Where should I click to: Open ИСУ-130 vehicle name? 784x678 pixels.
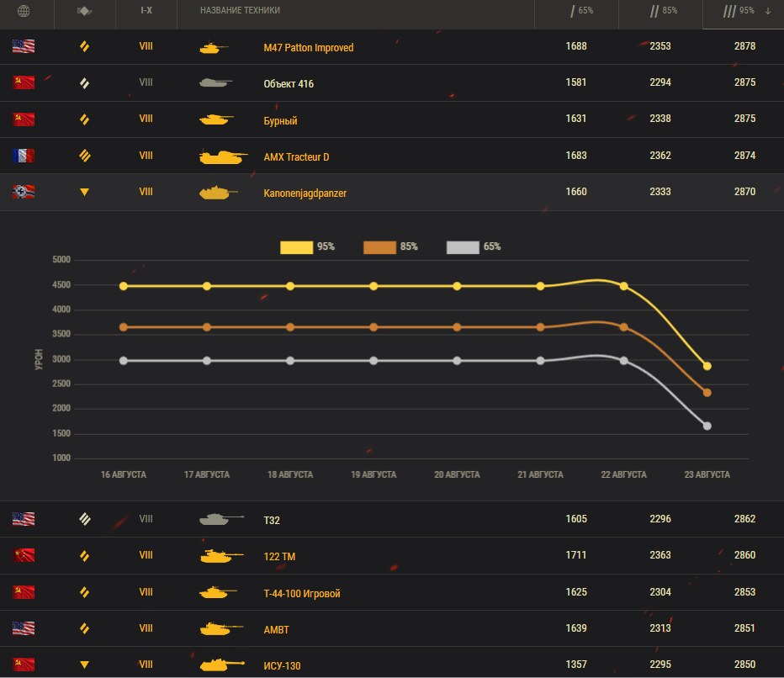pos(282,666)
